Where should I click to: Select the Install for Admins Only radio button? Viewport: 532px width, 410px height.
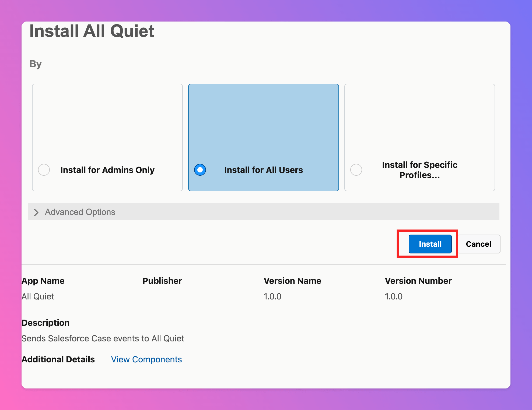[44, 170]
